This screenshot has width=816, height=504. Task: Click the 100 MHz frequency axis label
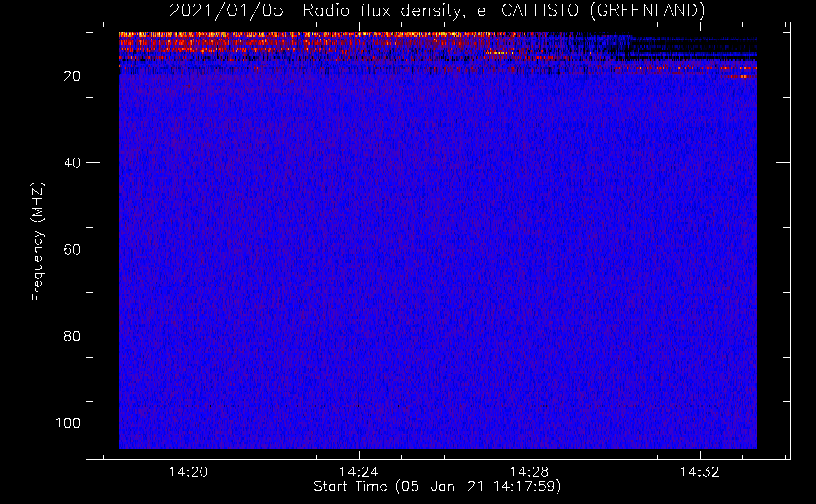pyautogui.click(x=68, y=423)
